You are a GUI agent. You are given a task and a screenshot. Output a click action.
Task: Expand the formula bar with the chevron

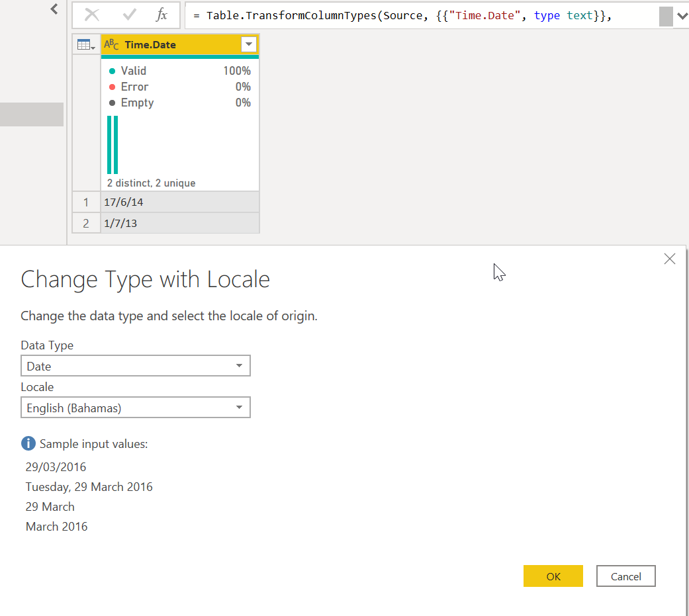coord(682,16)
